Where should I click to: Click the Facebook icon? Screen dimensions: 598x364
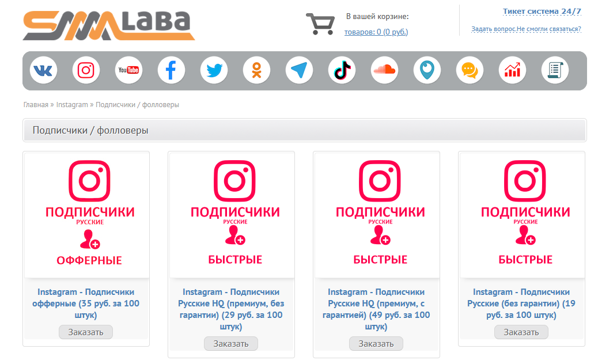(171, 70)
